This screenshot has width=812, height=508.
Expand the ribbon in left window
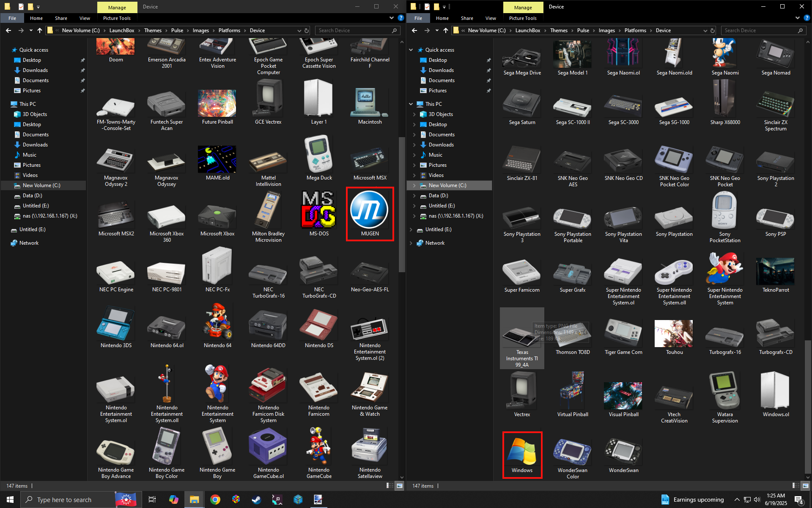coord(391,18)
